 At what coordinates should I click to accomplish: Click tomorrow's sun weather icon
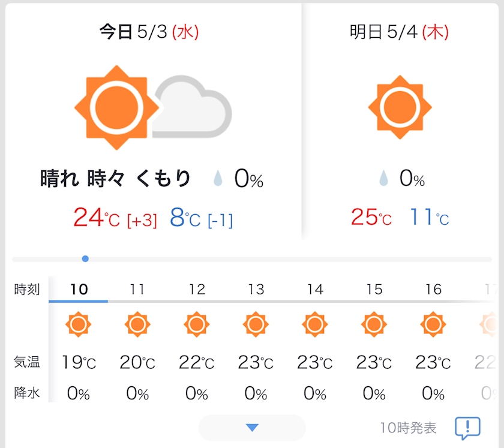[400, 107]
